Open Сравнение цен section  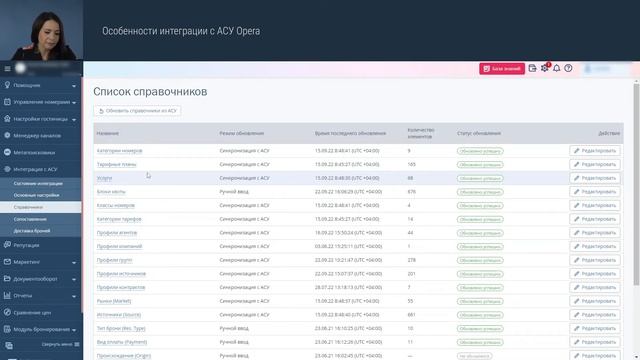tap(32, 313)
